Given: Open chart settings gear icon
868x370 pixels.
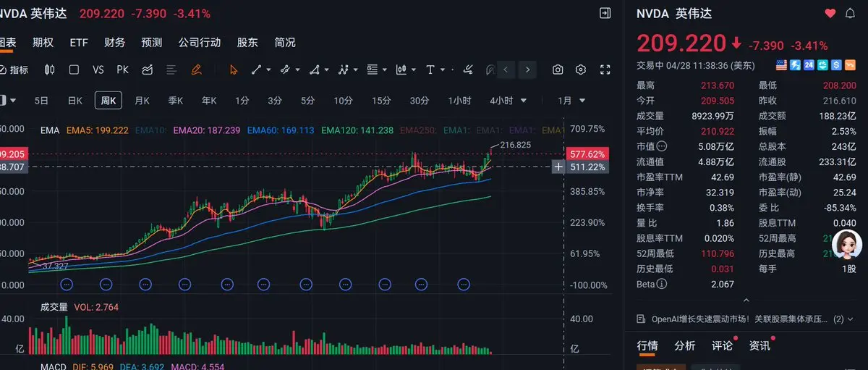Looking at the screenshot, I should point(581,70).
